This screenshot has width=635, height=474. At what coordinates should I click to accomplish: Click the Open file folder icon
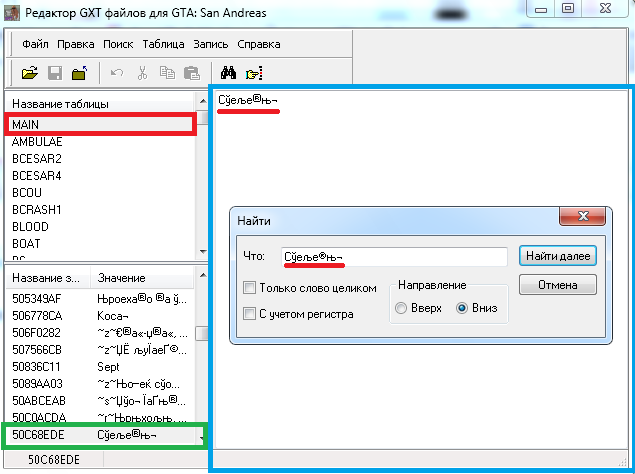click(x=30, y=72)
